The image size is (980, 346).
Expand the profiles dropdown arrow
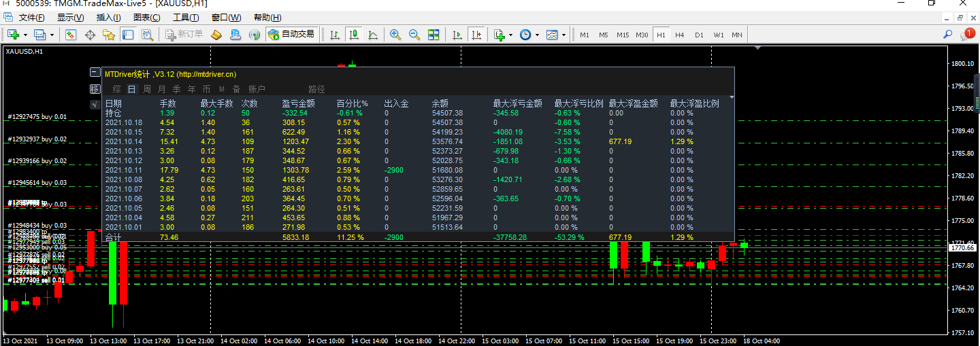(51, 35)
